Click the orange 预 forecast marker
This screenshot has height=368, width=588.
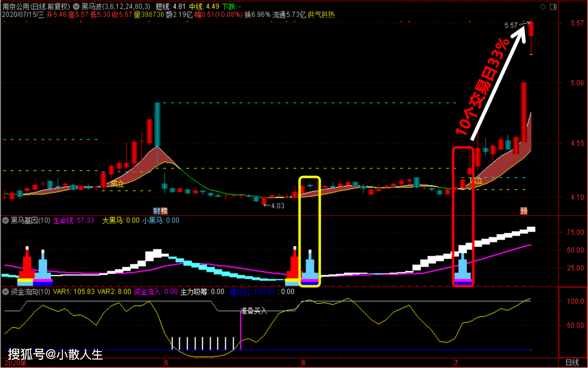(x=523, y=211)
